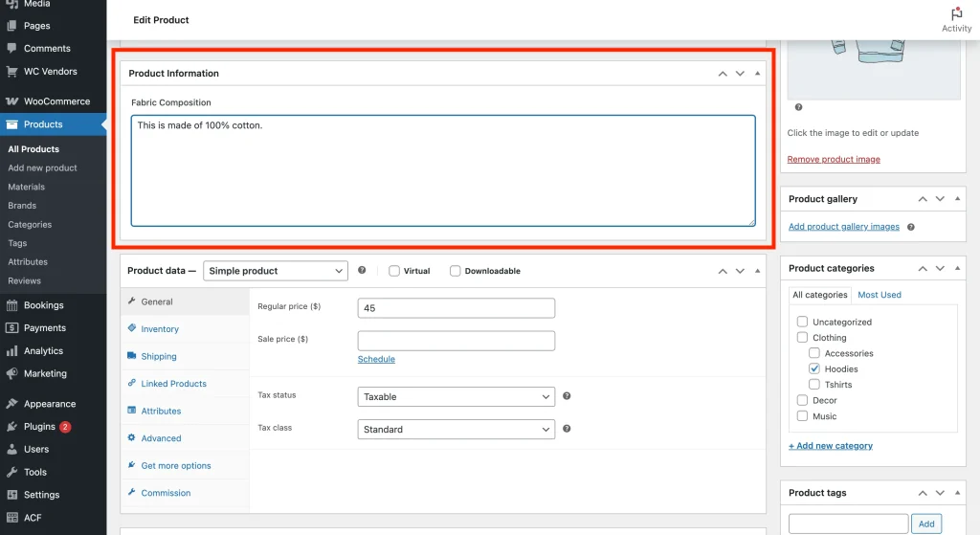Click help icon beside gallery images link
Viewport: 980px width, 535px height.
pos(911,227)
